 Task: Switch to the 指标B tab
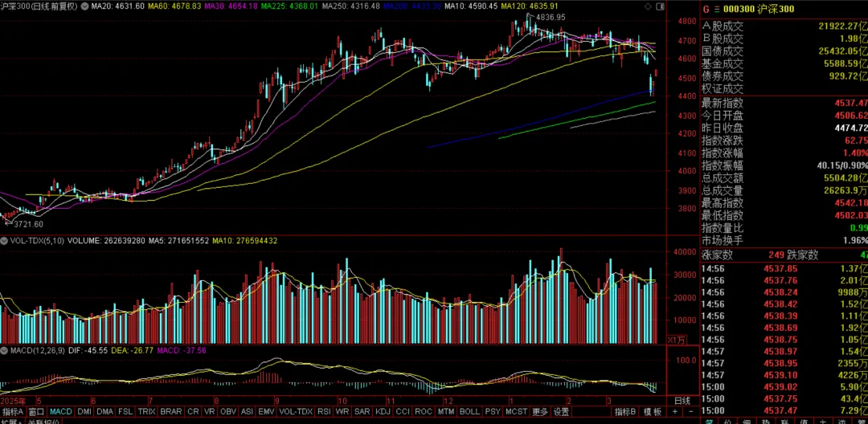pos(625,412)
